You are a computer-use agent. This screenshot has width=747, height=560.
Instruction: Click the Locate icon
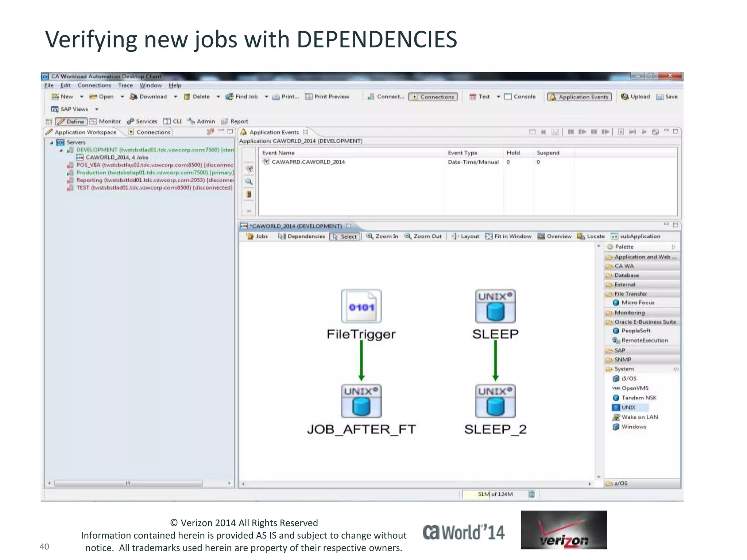pos(581,237)
